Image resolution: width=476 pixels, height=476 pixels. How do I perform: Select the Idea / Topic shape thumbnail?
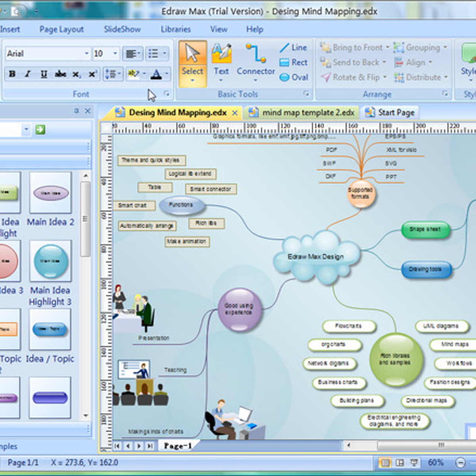pos(50,329)
